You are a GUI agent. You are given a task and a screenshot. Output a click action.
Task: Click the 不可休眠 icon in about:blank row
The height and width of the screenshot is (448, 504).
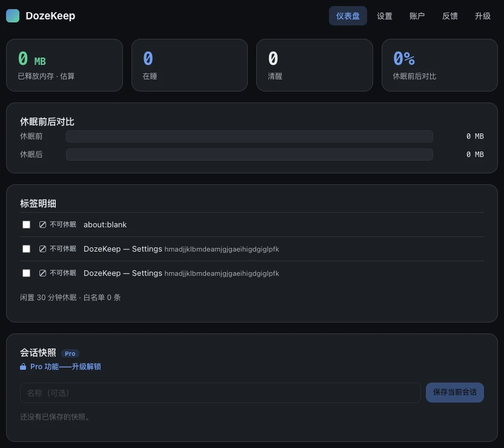pos(42,224)
